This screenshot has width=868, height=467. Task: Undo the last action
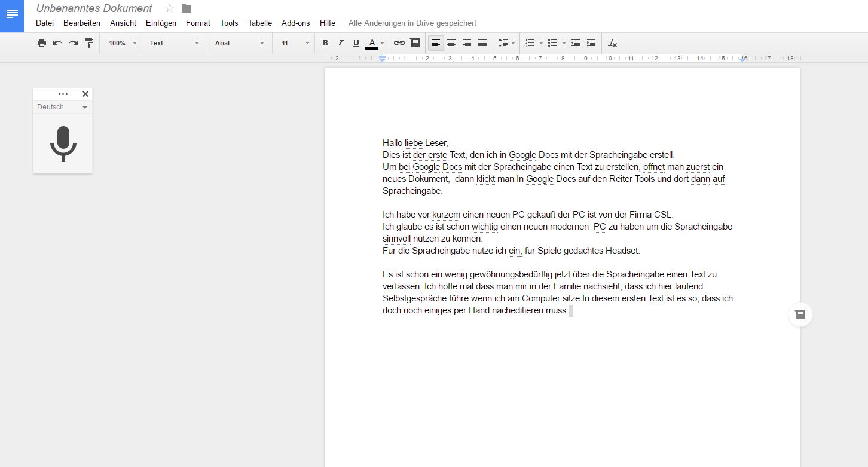coord(57,43)
